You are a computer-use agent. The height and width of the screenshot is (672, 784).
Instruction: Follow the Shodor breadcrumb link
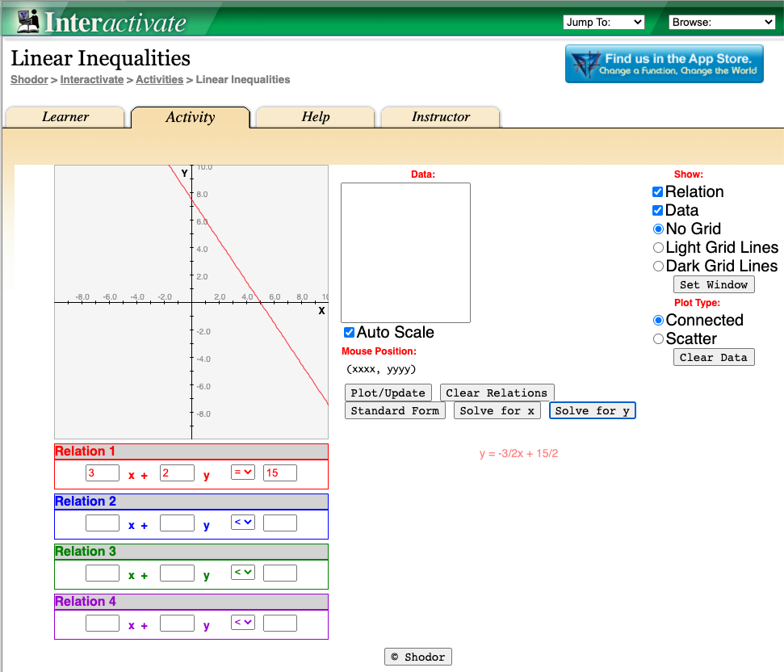pyautogui.click(x=28, y=80)
